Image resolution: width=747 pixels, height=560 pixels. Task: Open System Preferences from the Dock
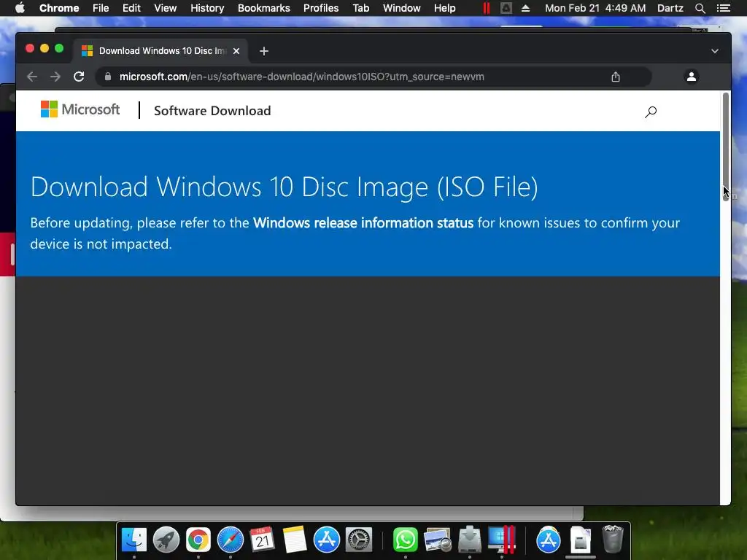tap(358, 540)
